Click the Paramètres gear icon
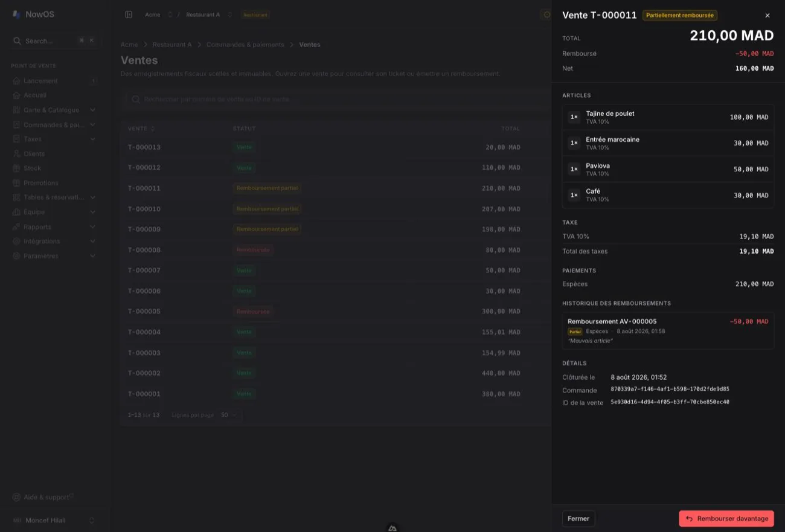Viewport: 785px width, 532px height. [17, 256]
